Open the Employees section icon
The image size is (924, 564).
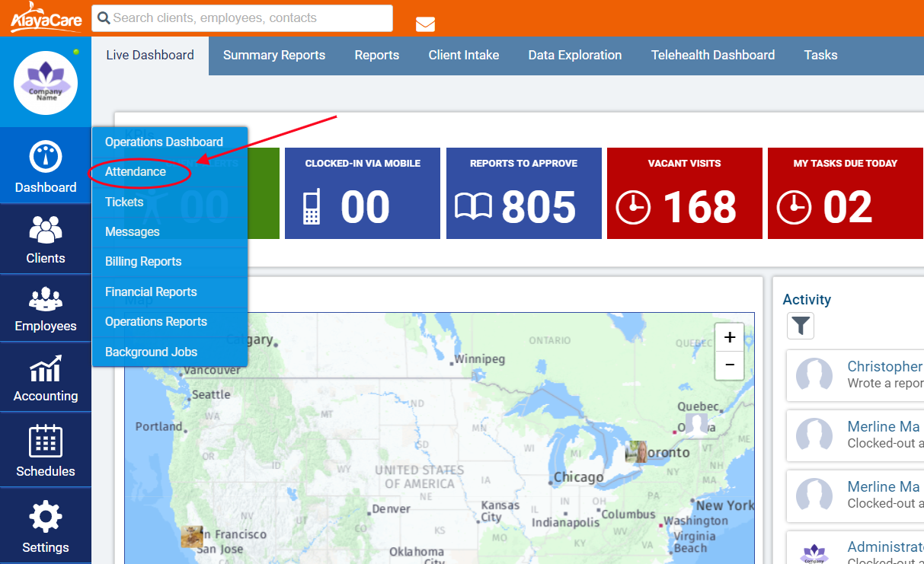pos(46,298)
